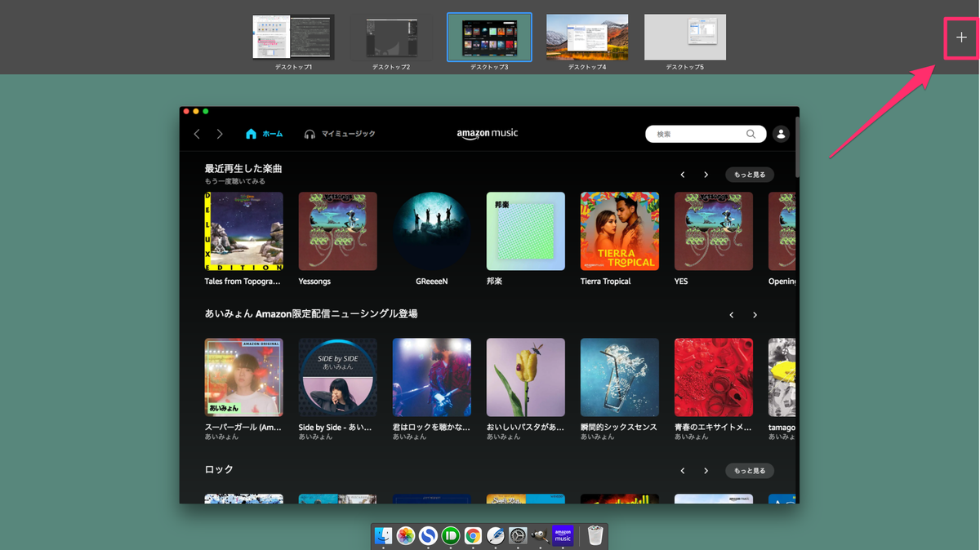Open the user profile account icon
Viewport: 980px width, 550px height.
coord(781,134)
